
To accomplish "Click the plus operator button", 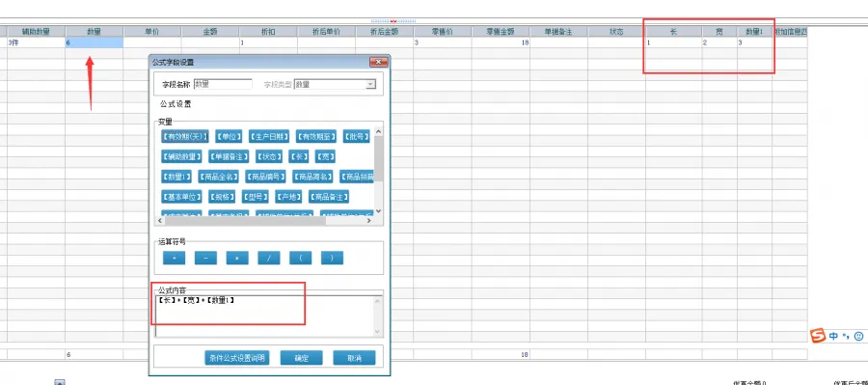I will [174, 259].
